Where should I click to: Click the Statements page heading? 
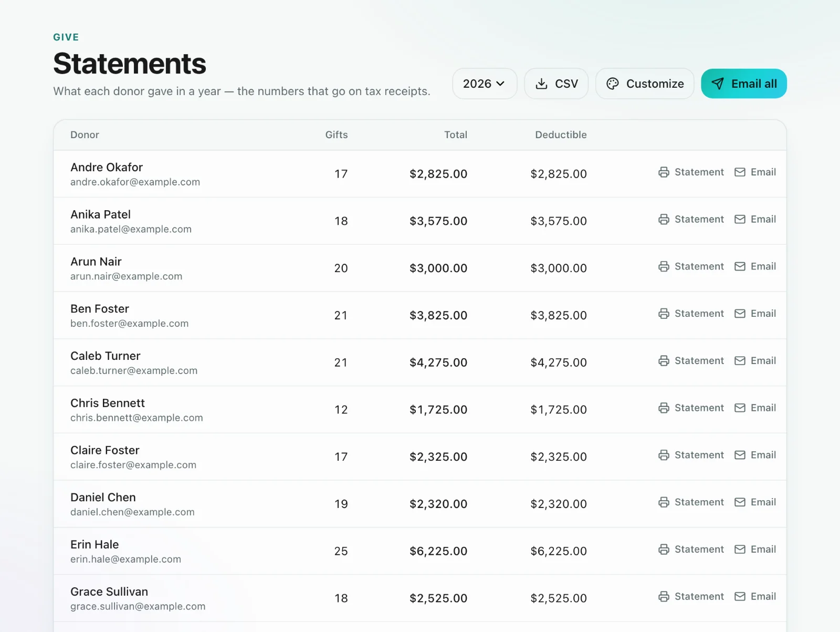coord(130,64)
